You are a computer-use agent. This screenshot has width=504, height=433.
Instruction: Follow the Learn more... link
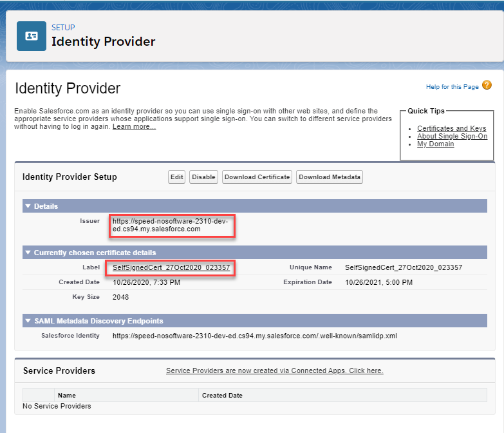pos(134,127)
